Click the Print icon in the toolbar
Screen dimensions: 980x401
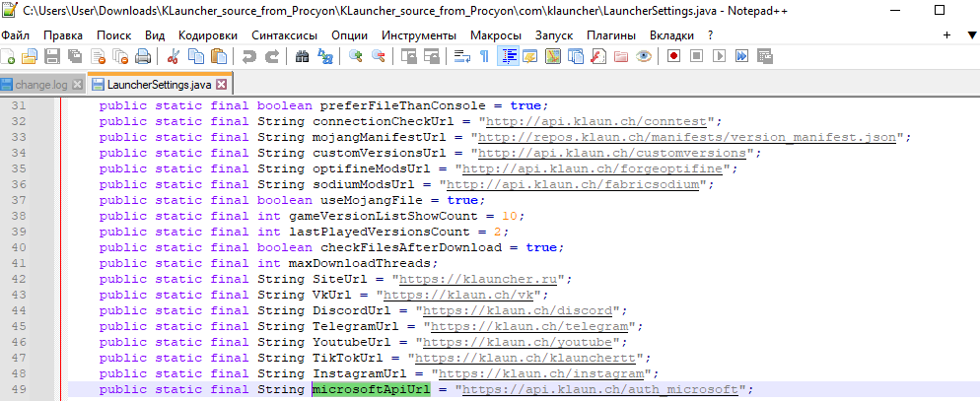click(141, 57)
